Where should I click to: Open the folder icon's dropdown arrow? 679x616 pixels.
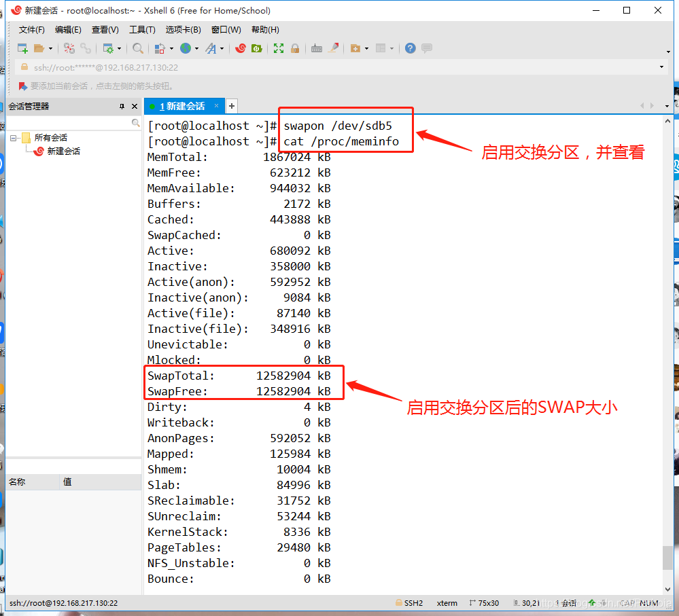(x=51, y=48)
